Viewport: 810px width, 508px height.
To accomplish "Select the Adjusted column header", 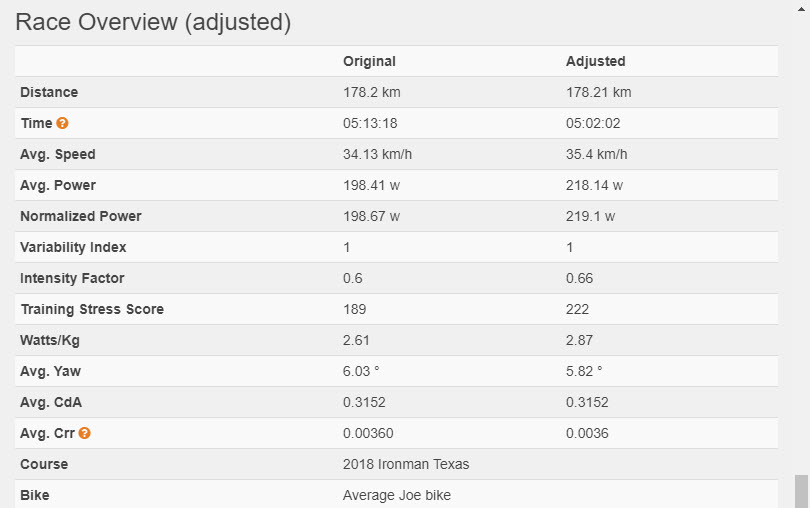I will pyautogui.click(x=595, y=61).
